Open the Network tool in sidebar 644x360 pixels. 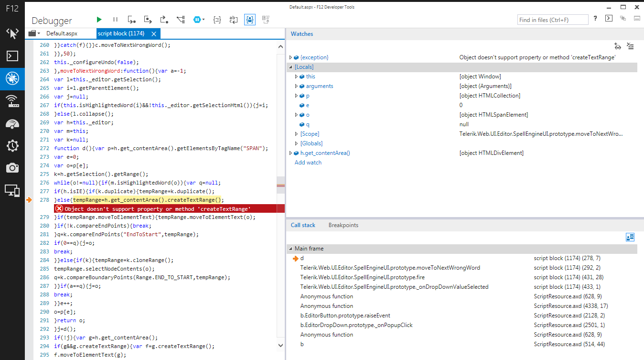click(x=12, y=101)
